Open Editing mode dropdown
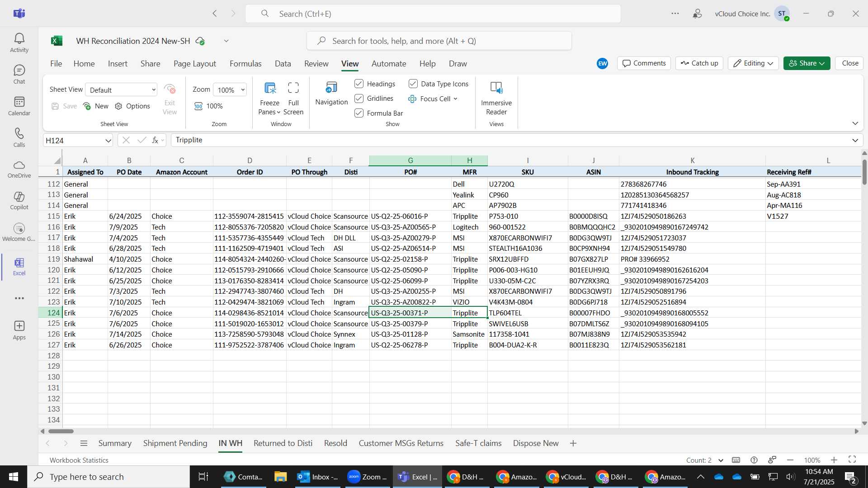The image size is (868, 488). pyautogui.click(x=753, y=63)
